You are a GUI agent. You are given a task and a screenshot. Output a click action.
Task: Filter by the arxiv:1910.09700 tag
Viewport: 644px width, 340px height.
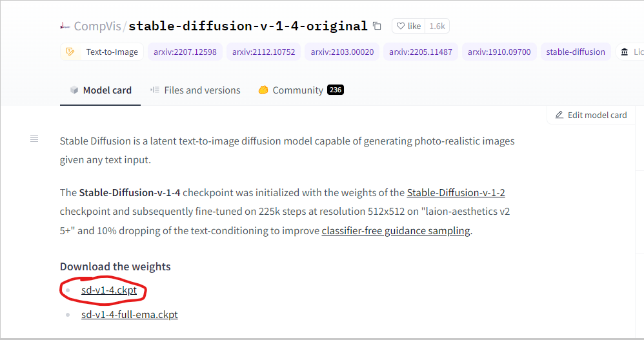point(499,52)
